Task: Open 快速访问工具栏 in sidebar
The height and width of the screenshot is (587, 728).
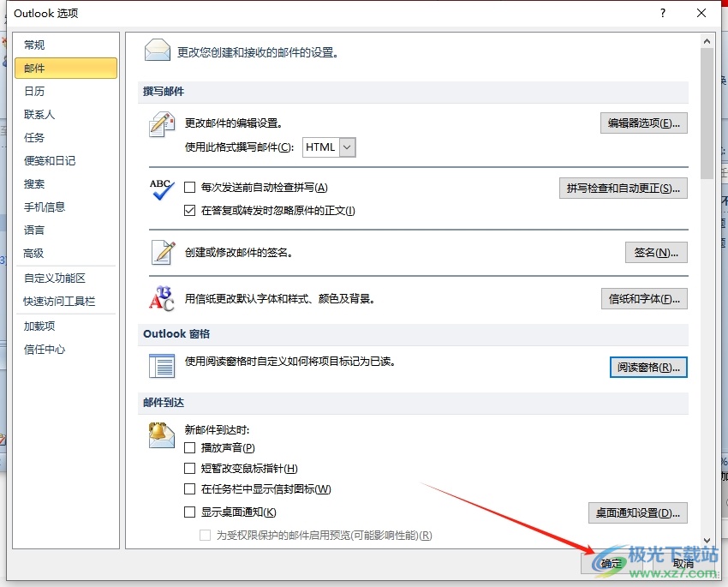Action: click(66, 302)
